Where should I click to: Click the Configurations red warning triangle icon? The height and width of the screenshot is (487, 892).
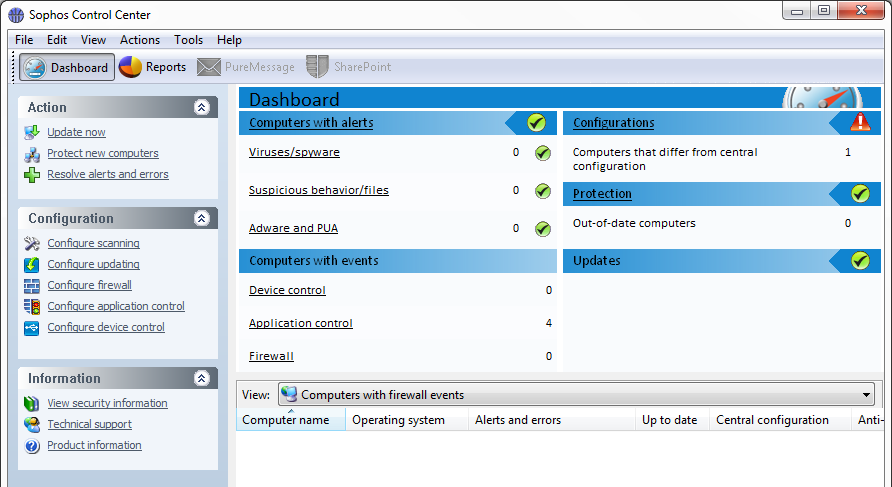[860, 122]
